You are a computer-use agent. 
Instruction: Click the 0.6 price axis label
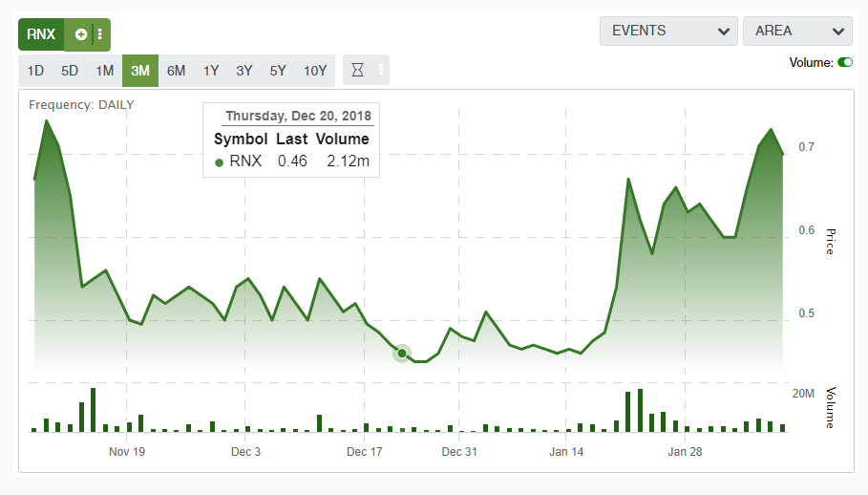(806, 230)
